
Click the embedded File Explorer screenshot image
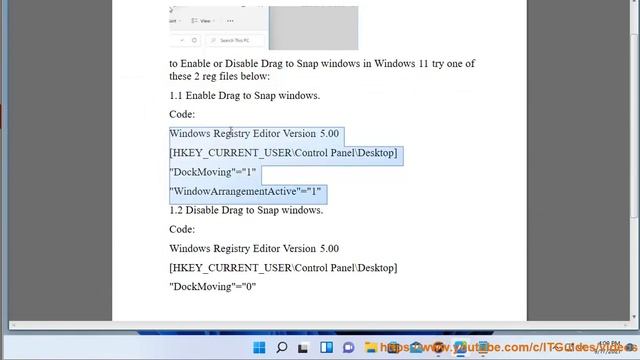(x=264, y=28)
